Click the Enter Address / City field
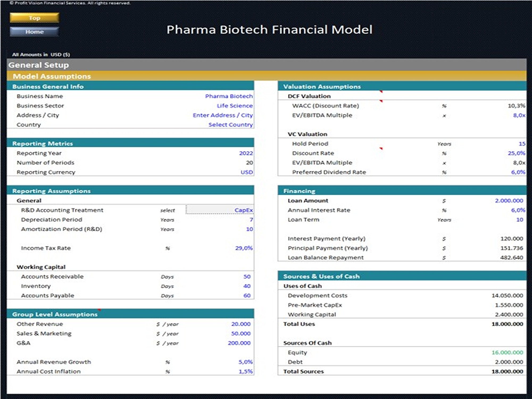Viewport: 532px width, 399px height. [x=222, y=115]
